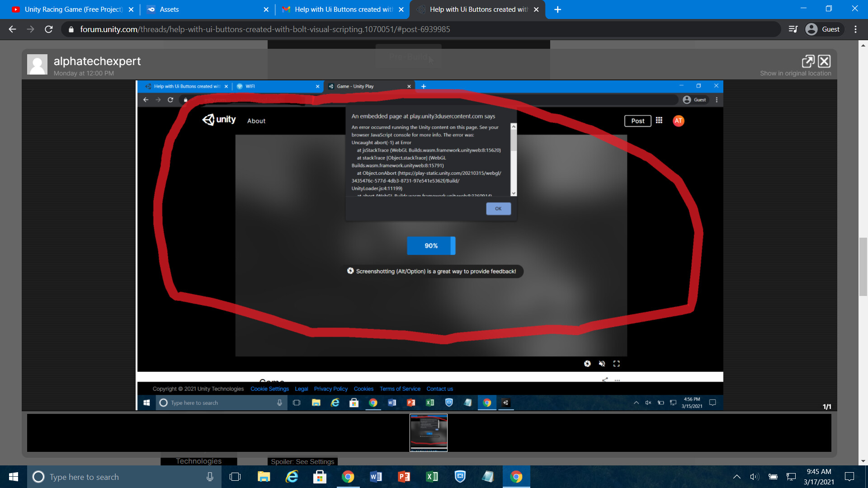Viewport: 868px width, 488px height.
Task: Switch to Unity Racing Game tab
Action: [72, 9]
